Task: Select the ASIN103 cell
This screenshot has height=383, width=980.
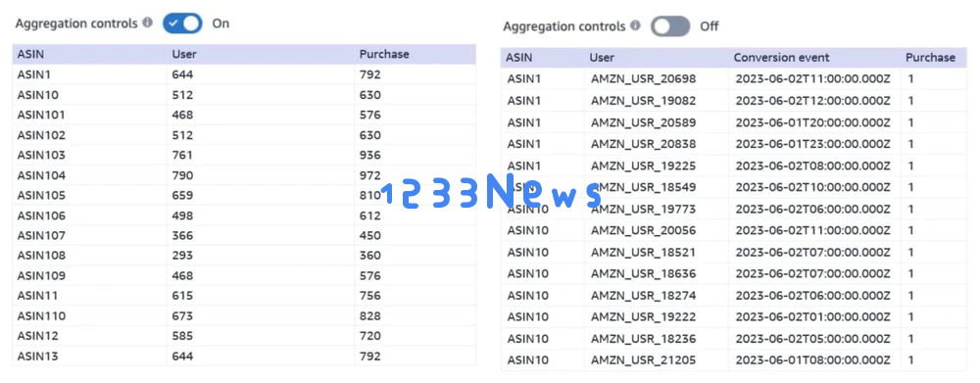Action: [41, 155]
